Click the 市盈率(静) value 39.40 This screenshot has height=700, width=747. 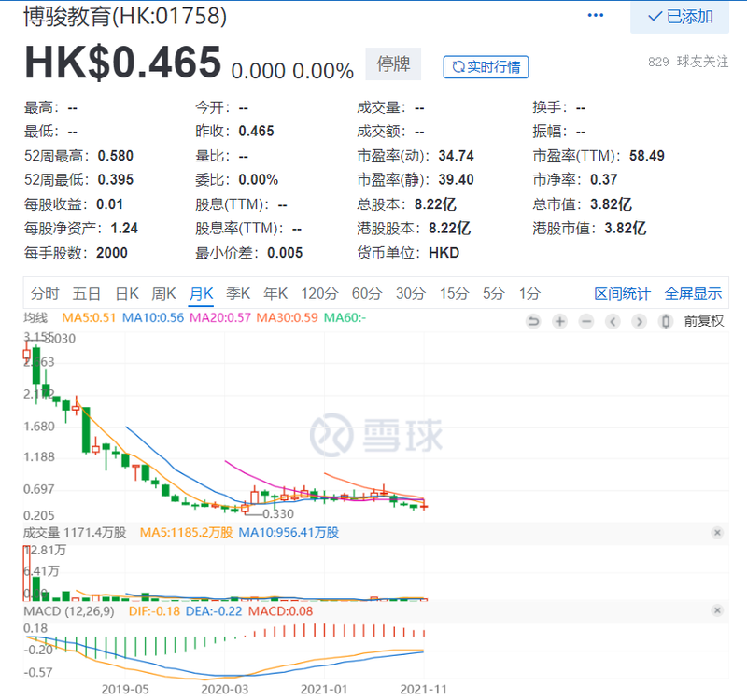pyautogui.click(x=456, y=179)
